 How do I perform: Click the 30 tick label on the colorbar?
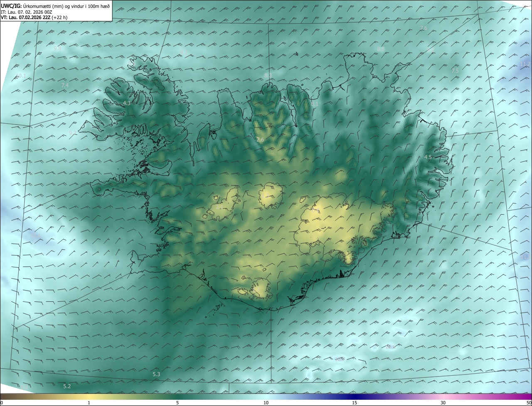pos(443,403)
